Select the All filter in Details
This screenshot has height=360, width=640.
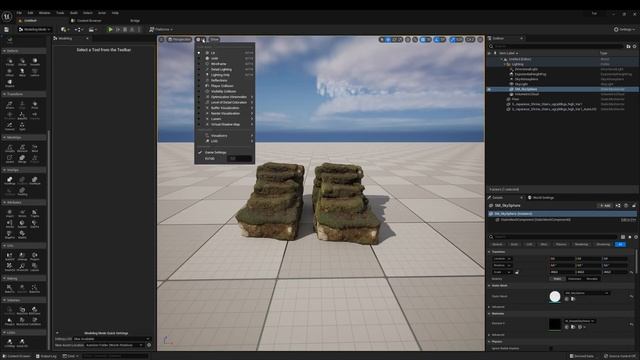(x=620, y=244)
